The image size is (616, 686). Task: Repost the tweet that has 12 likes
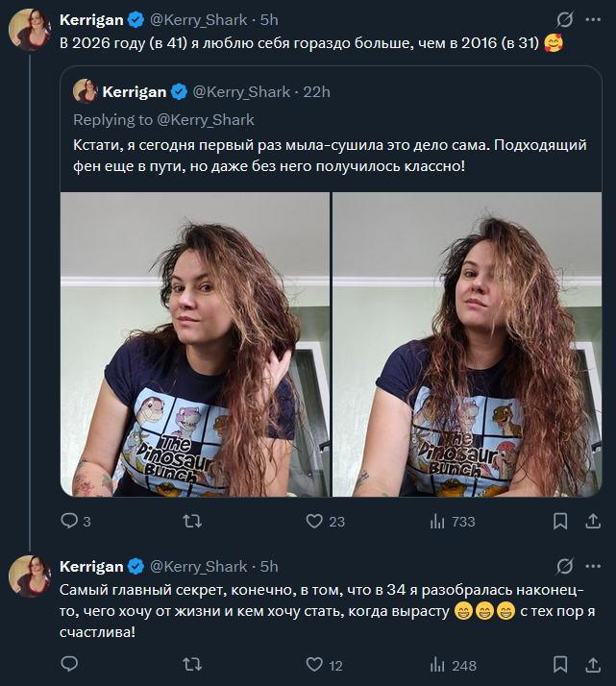(192, 664)
